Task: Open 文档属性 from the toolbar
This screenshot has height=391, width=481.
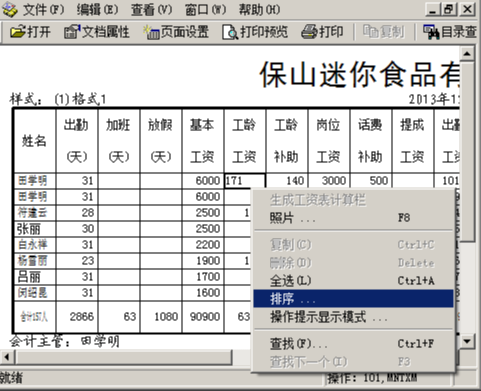Action: coord(97,32)
